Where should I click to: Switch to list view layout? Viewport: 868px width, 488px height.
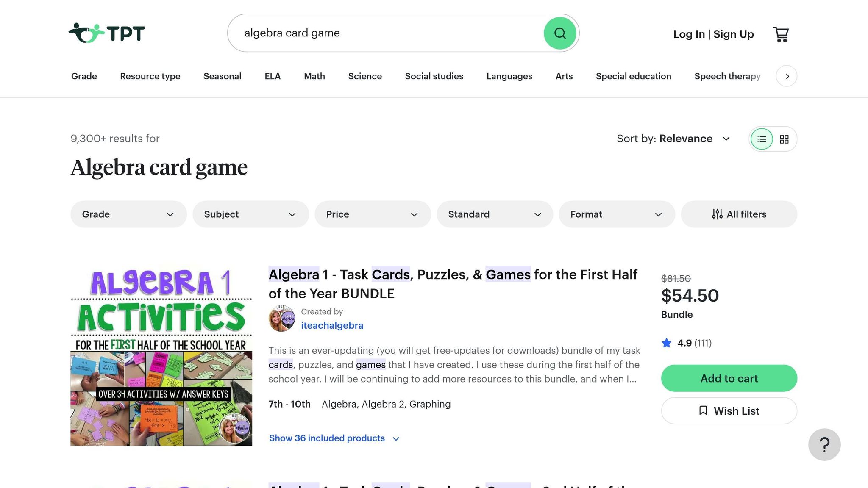click(x=762, y=139)
